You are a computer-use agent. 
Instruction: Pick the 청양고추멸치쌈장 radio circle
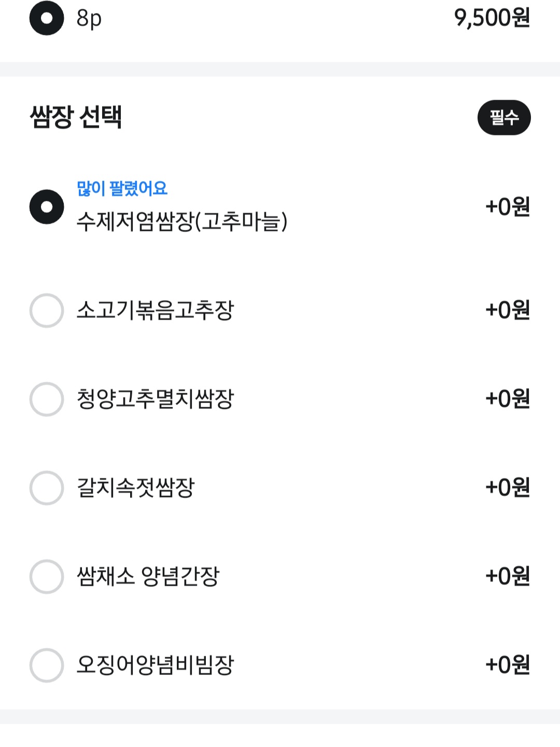click(47, 399)
